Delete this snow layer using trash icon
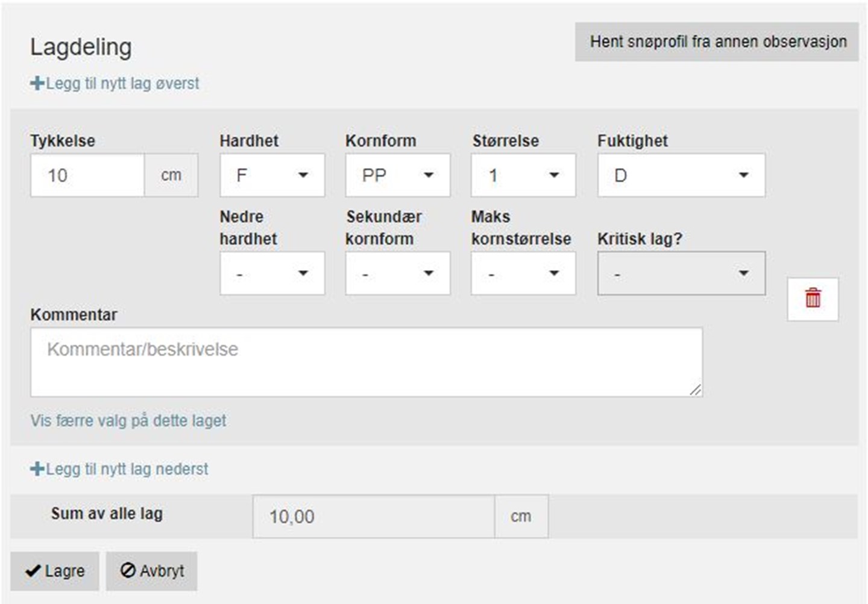This screenshot has width=868, height=604. pos(813,298)
